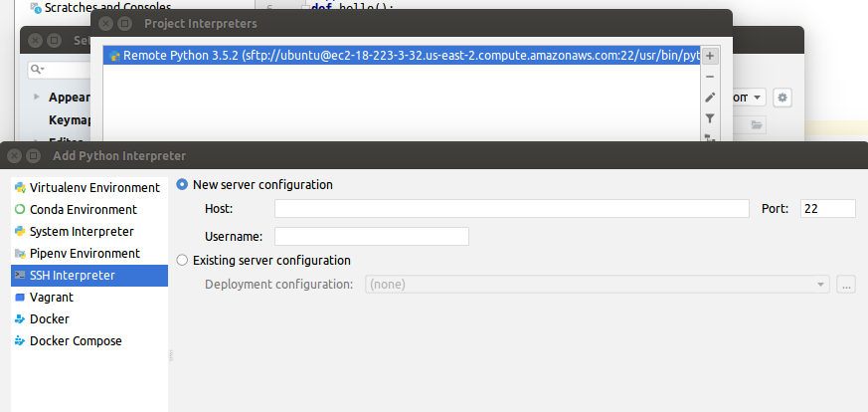Maximize the Settings window

[54, 41]
